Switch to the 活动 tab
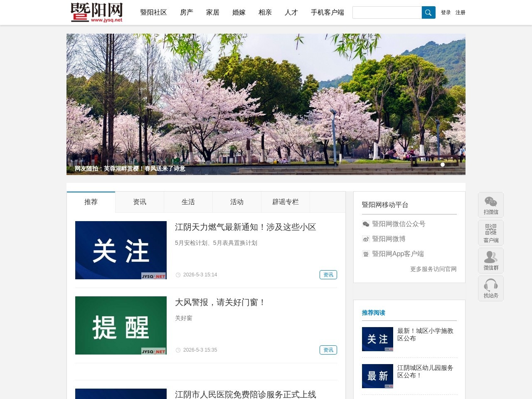The width and height of the screenshot is (532, 399). pos(237,202)
